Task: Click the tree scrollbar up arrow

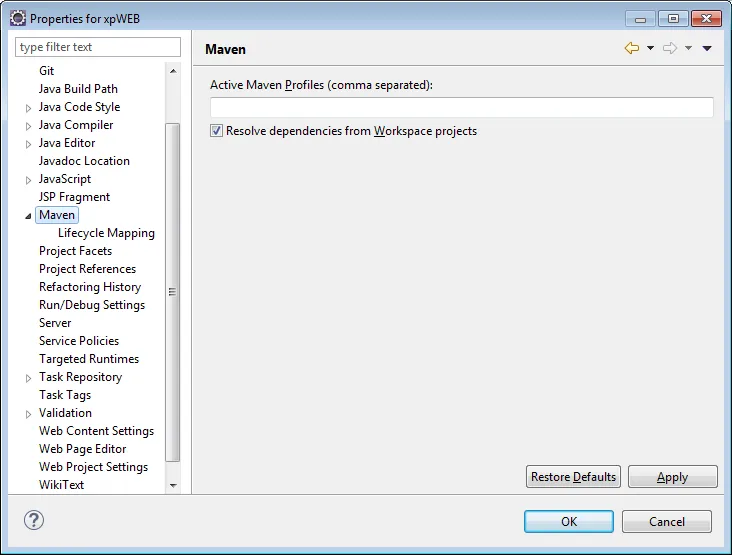Action: [x=173, y=71]
